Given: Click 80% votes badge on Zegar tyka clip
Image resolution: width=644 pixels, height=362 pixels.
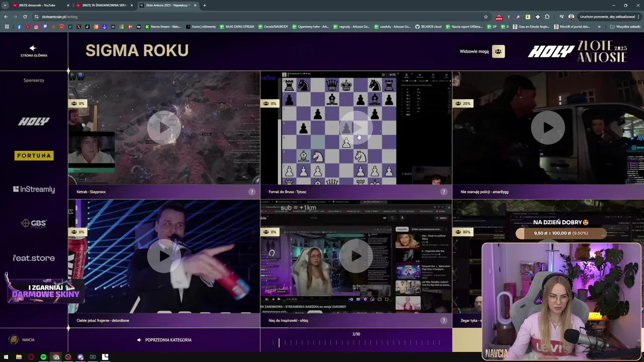Looking at the screenshot, I should [x=463, y=232].
